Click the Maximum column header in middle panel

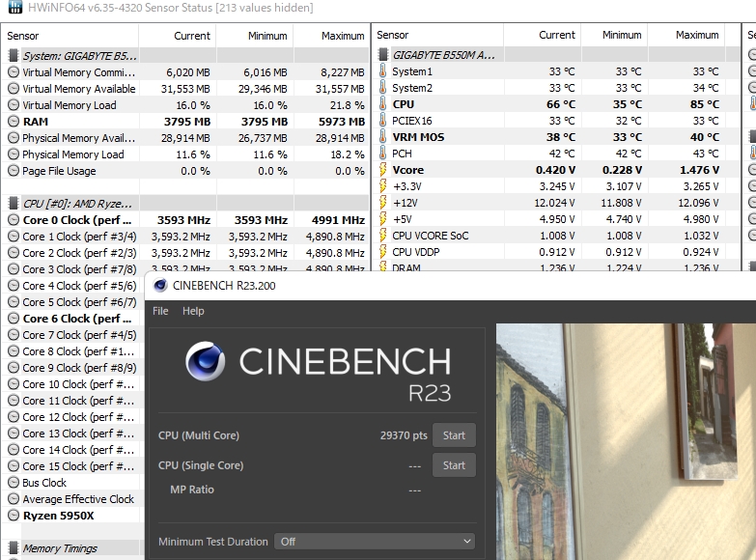(686, 35)
